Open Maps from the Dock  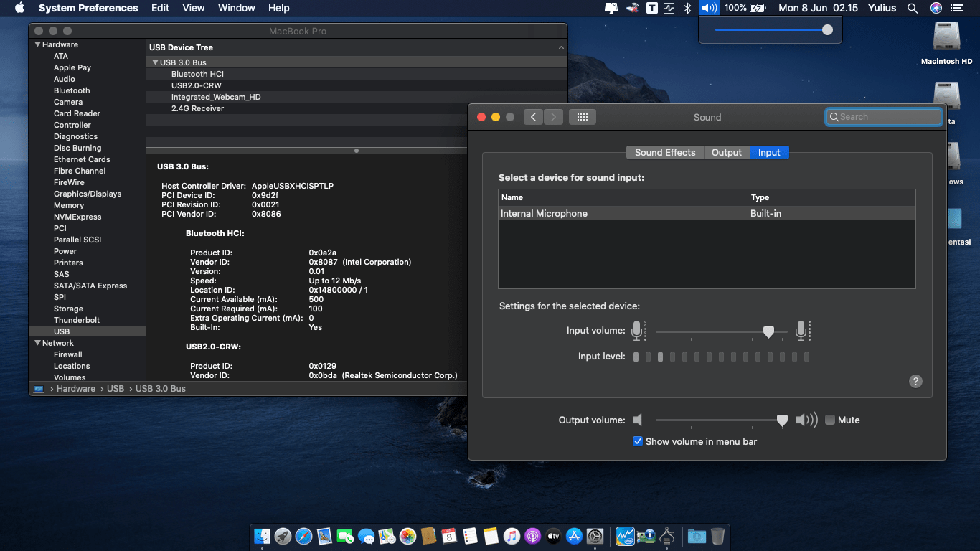coord(387,536)
